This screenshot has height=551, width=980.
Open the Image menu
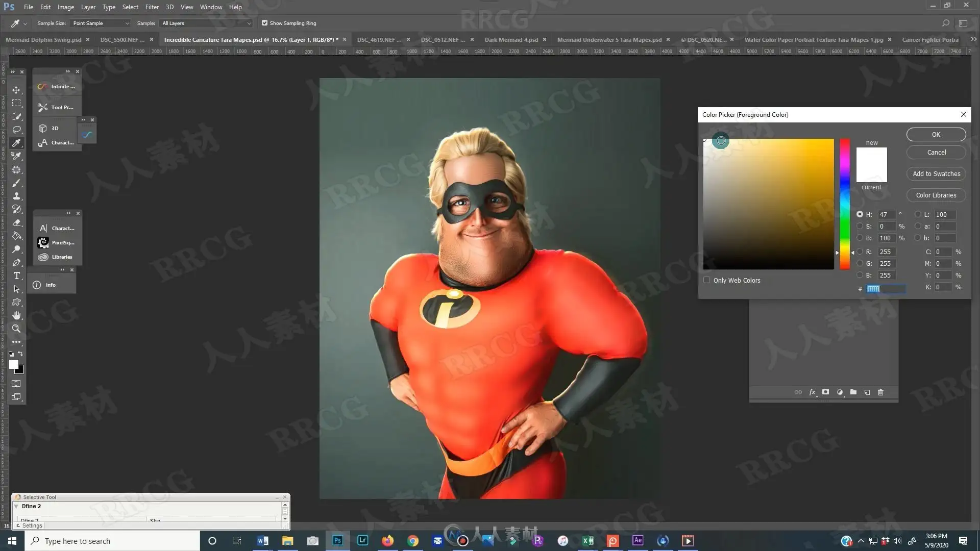coord(66,7)
